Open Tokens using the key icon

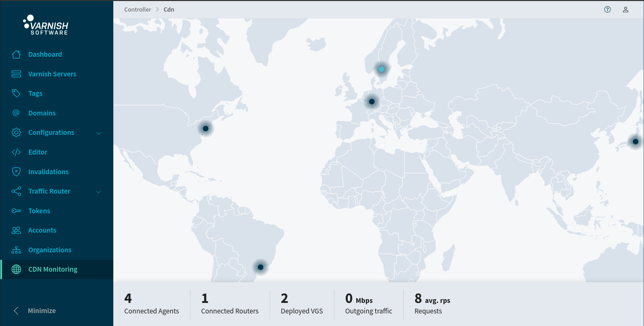(16, 211)
